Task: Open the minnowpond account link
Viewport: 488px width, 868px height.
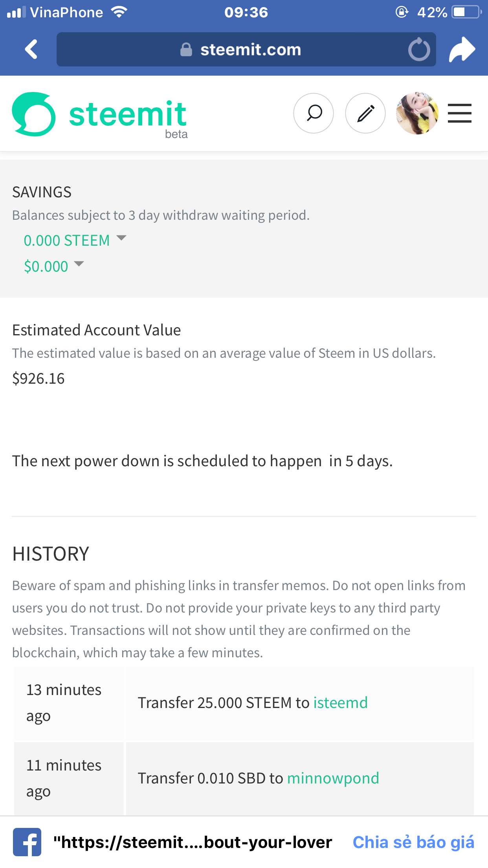Action: (333, 778)
